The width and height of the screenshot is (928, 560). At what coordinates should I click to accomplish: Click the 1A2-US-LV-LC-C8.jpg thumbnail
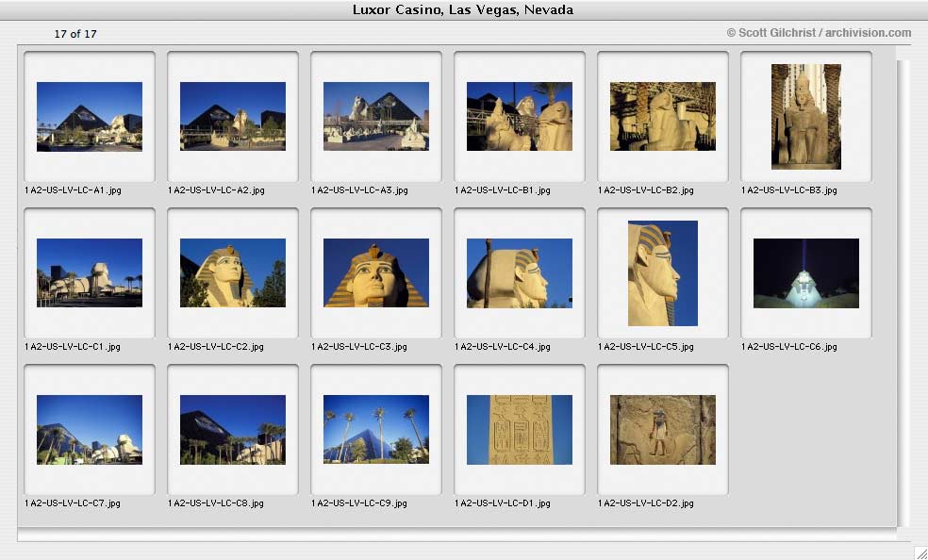pyautogui.click(x=233, y=429)
